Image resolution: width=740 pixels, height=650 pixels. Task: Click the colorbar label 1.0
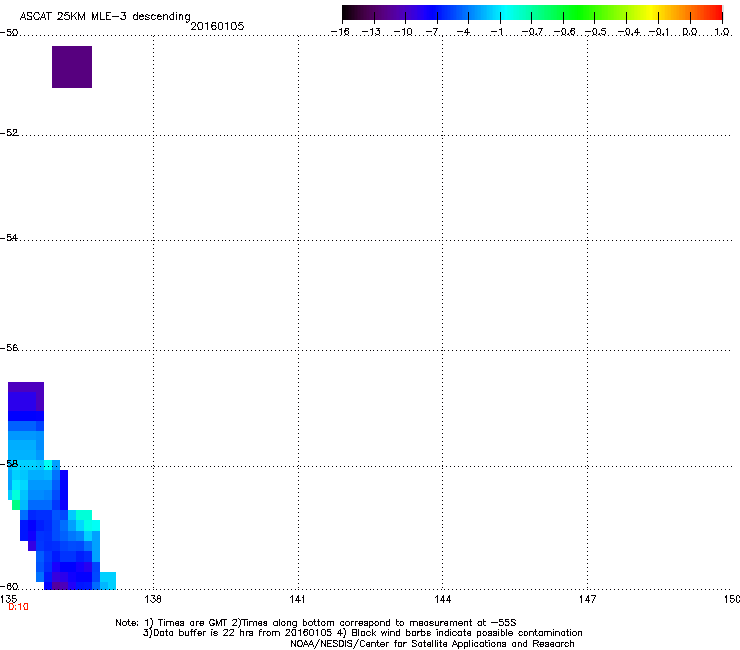point(722,32)
